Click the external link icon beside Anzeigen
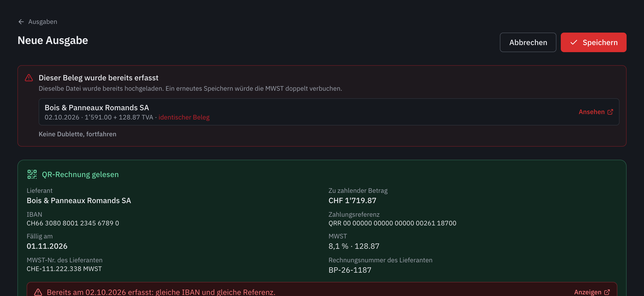644x296 pixels. (x=607, y=292)
